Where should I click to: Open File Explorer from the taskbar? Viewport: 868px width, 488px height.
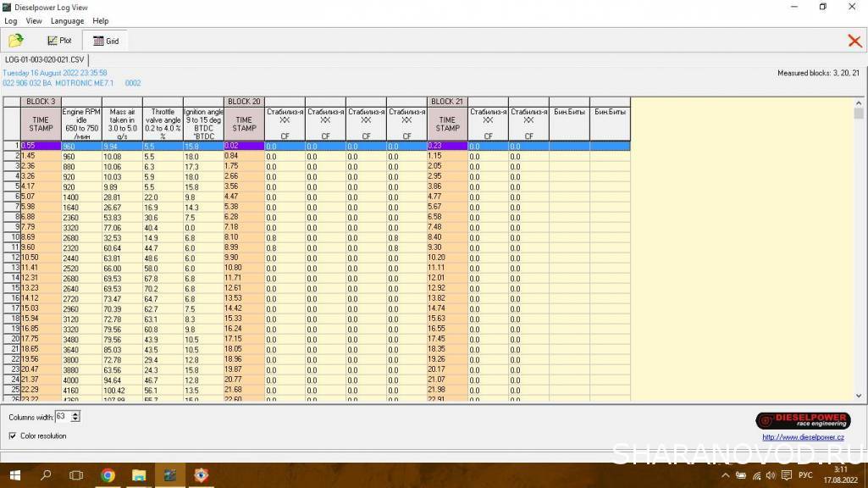[140, 475]
